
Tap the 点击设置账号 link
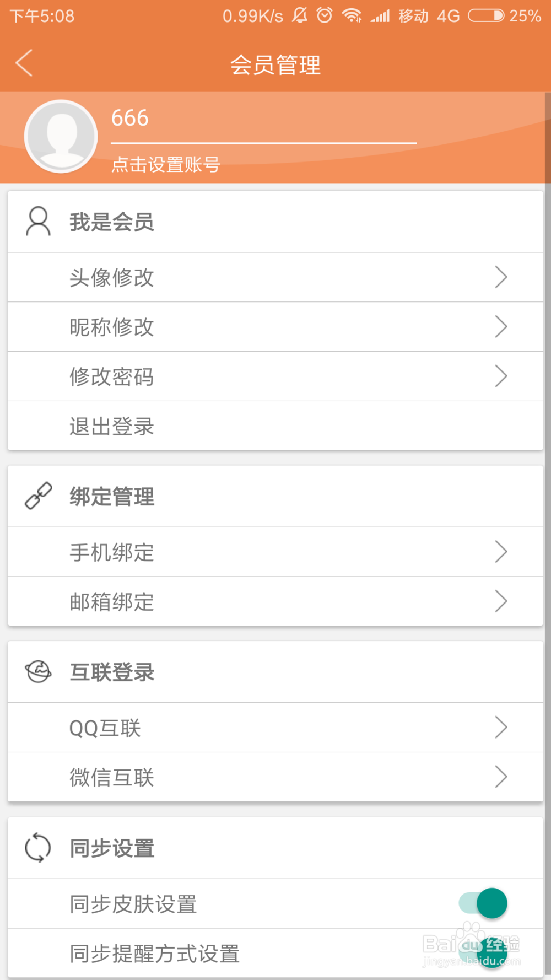[166, 164]
